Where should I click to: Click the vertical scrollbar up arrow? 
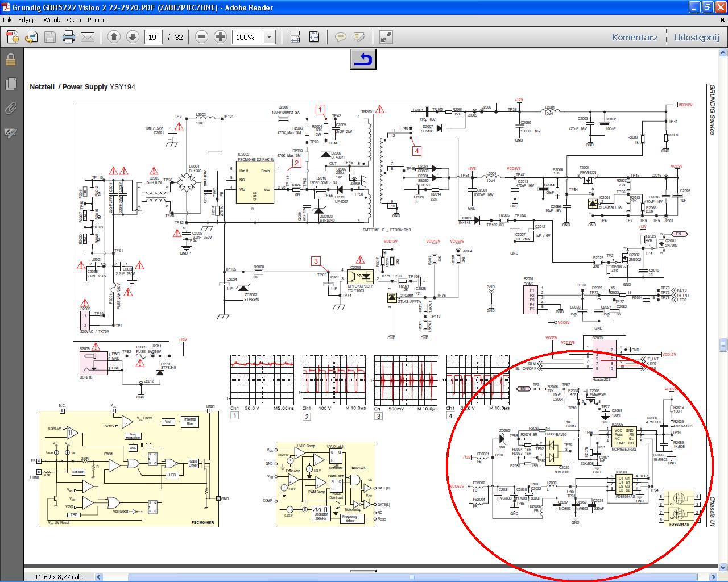coord(723,53)
